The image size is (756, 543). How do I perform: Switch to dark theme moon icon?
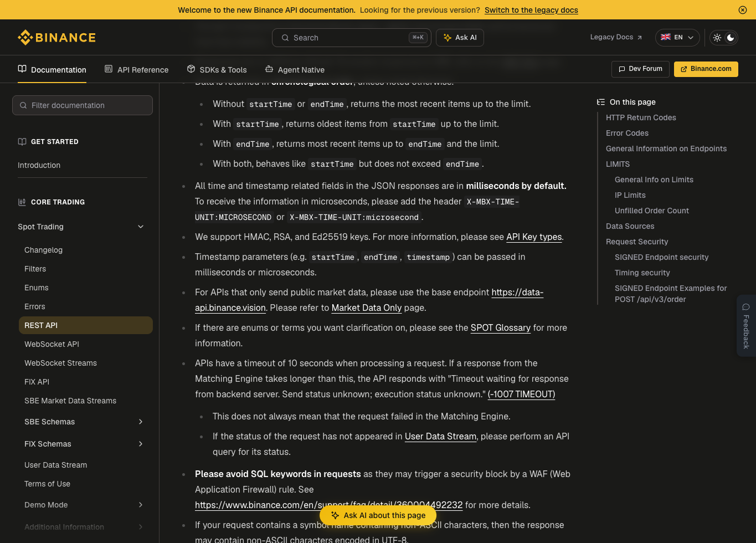point(731,38)
